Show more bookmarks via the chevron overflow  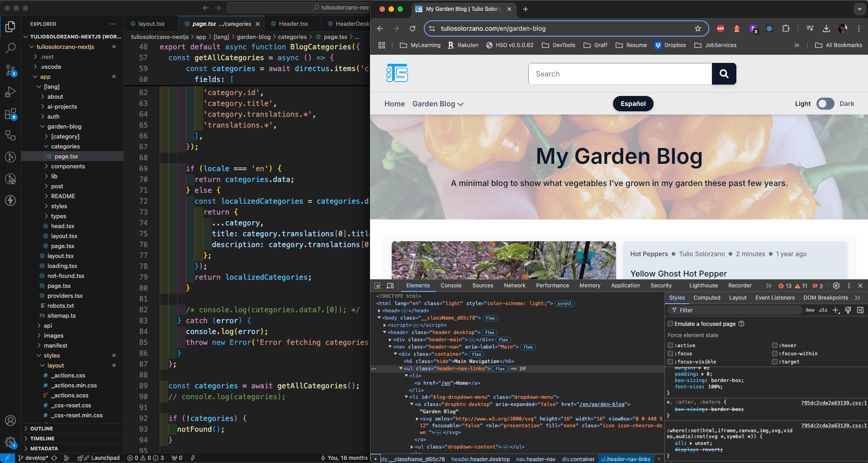click(x=797, y=45)
